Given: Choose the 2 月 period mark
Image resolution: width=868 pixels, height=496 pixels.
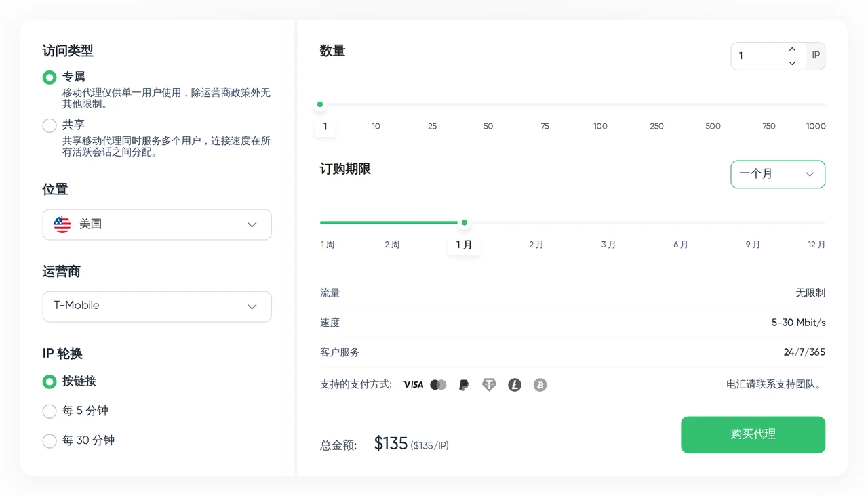Looking at the screenshot, I should pos(536,245).
